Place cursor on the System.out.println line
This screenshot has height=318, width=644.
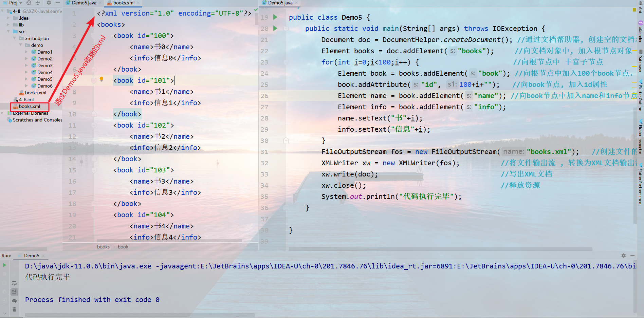(x=391, y=197)
